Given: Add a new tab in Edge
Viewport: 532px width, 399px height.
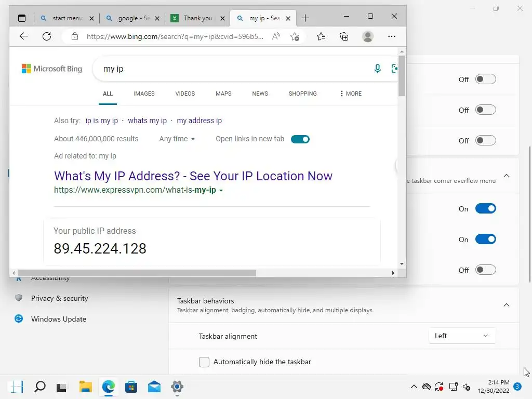Looking at the screenshot, I should (305, 18).
